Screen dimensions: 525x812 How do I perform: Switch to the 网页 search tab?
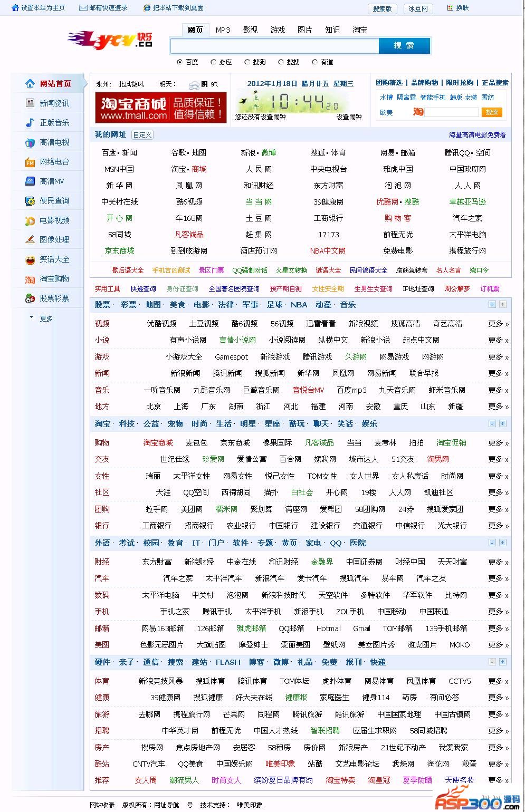tap(195, 30)
